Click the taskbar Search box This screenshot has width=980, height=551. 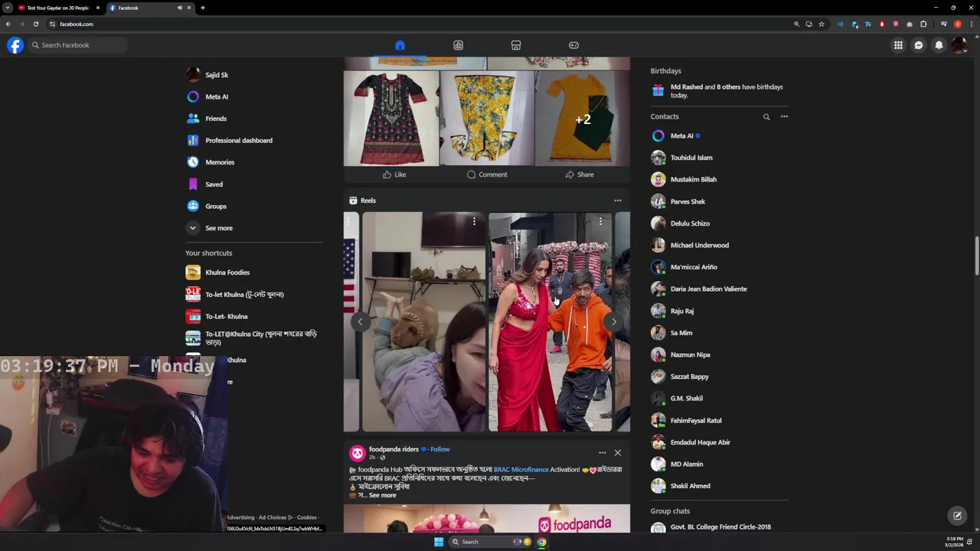click(x=490, y=542)
